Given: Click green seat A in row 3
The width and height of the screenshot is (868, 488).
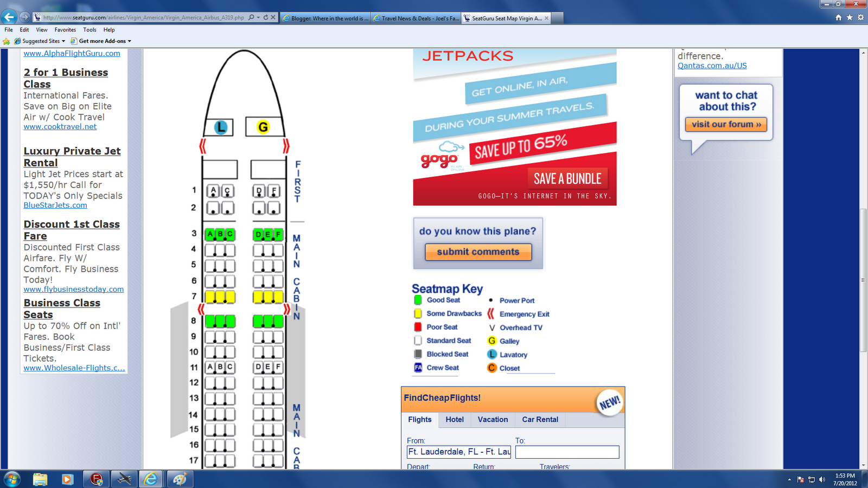Looking at the screenshot, I should click(210, 234).
